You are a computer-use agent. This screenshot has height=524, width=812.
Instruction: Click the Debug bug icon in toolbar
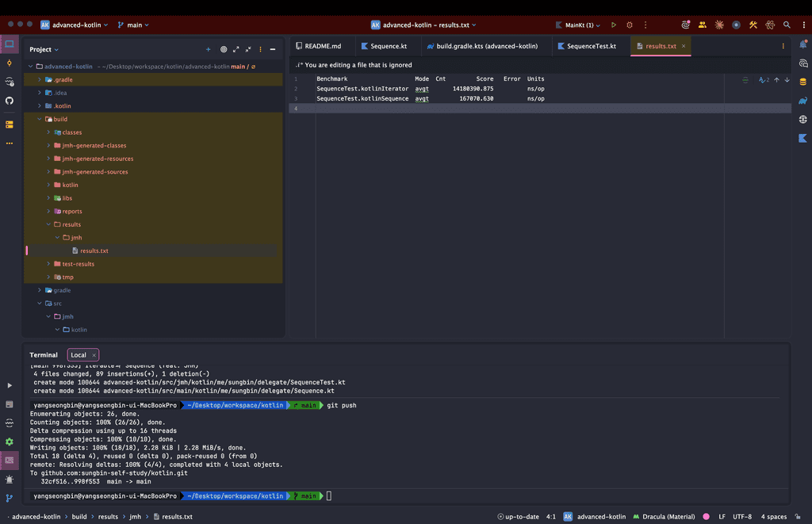pyautogui.click(x=630, y=25)
